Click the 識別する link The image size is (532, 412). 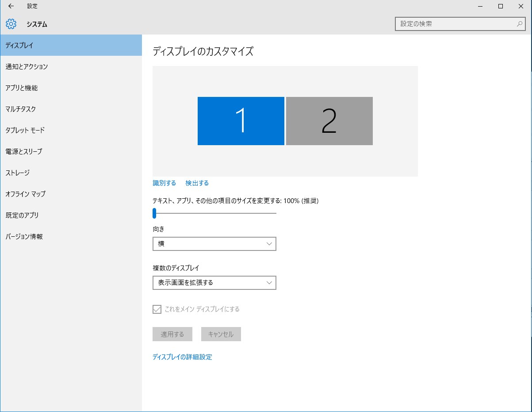click(164, 183)
